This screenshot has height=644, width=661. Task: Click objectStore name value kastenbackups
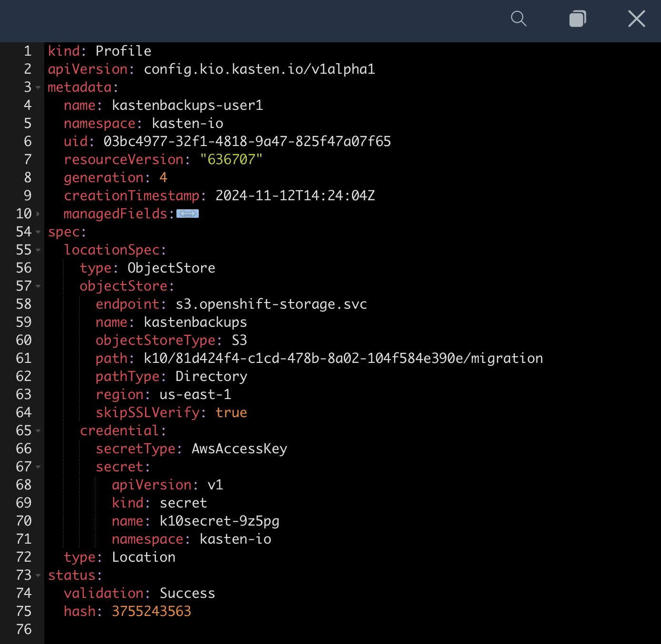pyautogui.click(x=195, y=322)
